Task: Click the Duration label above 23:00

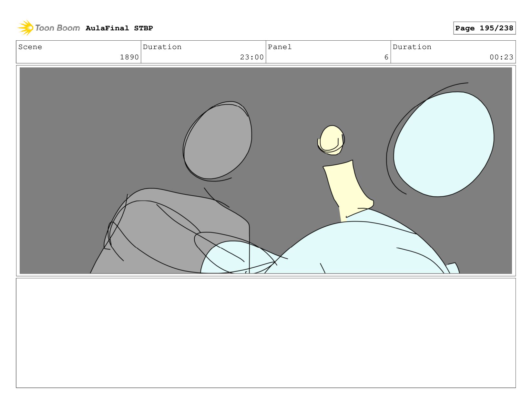Action: tap(162, 47)
